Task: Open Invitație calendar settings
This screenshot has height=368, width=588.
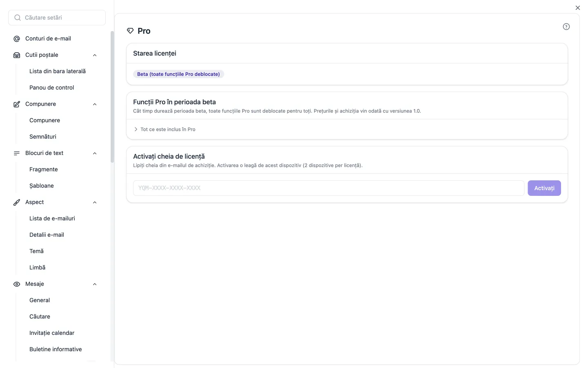Action: [x=52, y=333]
